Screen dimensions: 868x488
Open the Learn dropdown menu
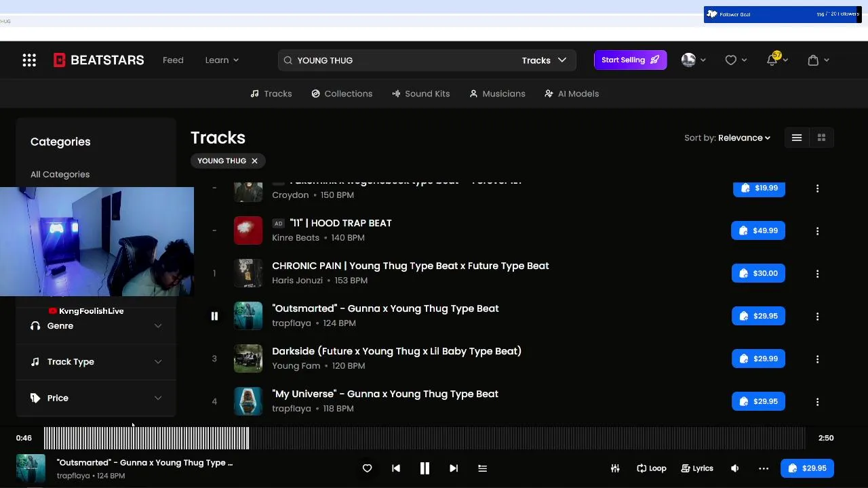pyautogui.click(x=222, y=60)
